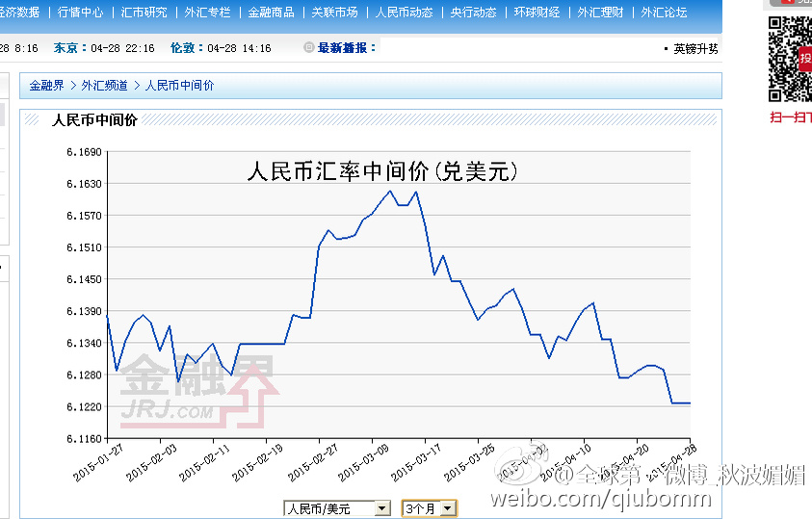Click the 2015-03-09 x-axis date label
The height and width of the screenshot is (519, 812).
pyautogui.click(x=363, y=462)
